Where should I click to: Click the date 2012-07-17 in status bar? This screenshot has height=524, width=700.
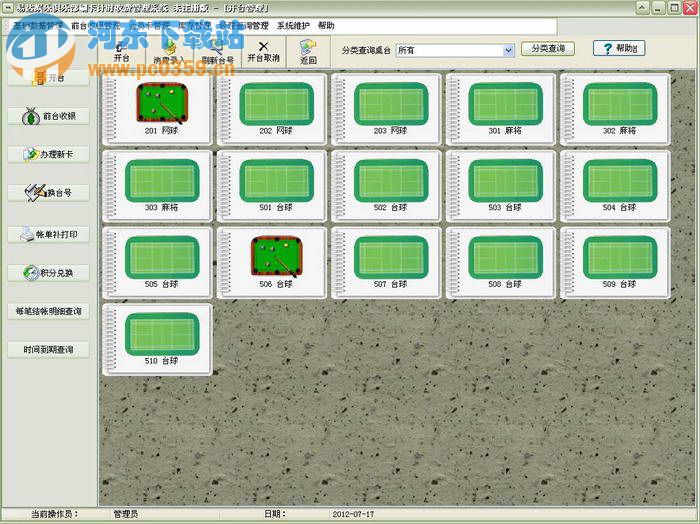tap(353, 514)
